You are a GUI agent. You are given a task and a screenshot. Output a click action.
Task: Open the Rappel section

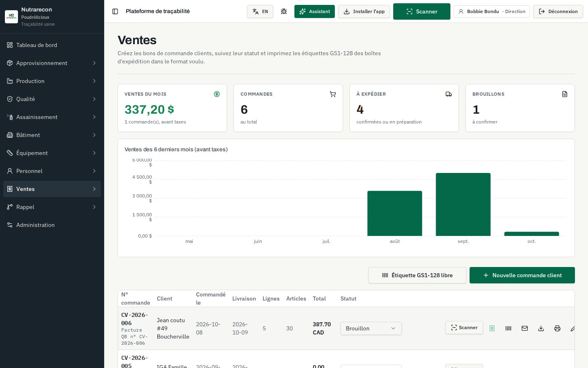coord(52,207)
